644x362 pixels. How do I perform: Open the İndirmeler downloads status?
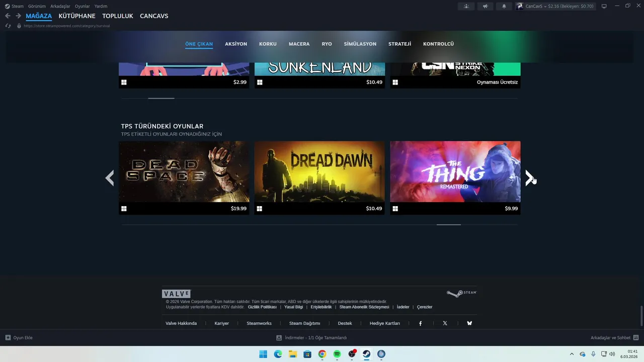(x=312, y=338)
